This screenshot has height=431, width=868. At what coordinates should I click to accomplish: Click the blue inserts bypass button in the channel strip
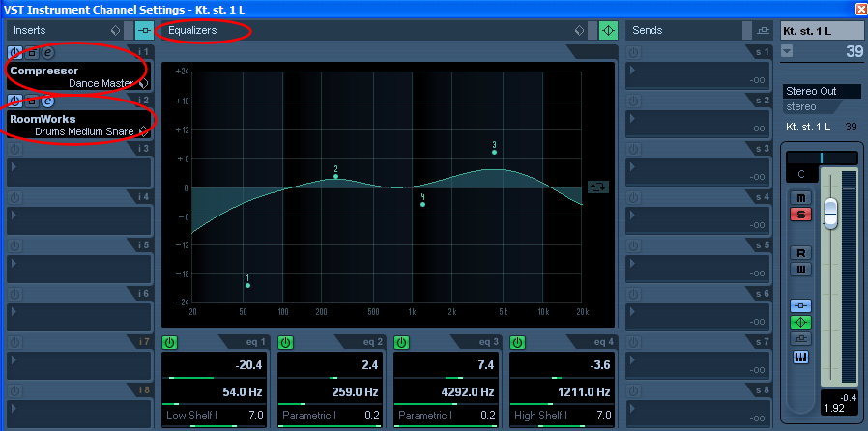click(x=800, y=306)
